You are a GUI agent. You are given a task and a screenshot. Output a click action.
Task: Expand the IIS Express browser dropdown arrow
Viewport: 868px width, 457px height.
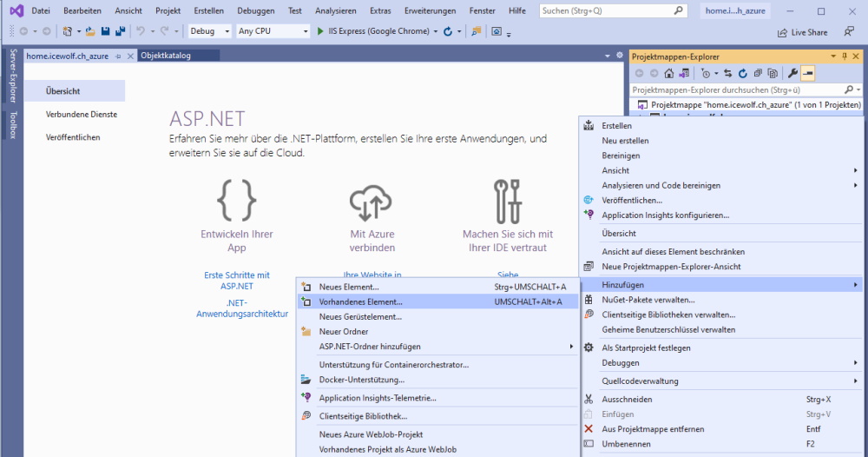point(436,31)
